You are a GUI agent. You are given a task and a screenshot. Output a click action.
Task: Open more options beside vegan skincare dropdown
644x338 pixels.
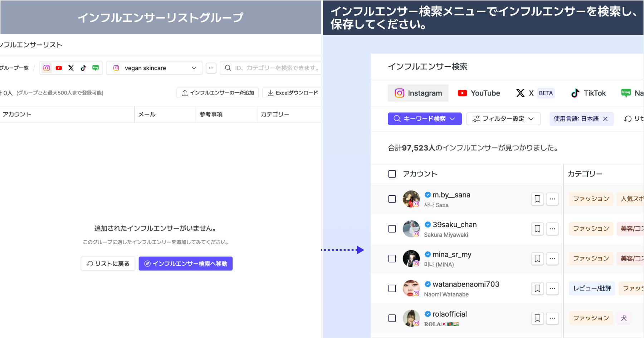point(211,68)
